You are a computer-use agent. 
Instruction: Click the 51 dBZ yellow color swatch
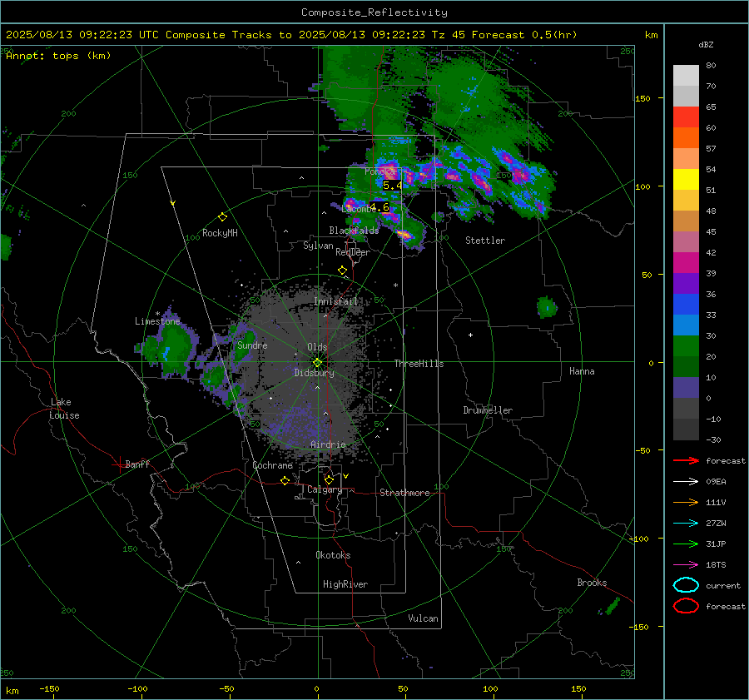pyautogui.click(x=686, y=180)
